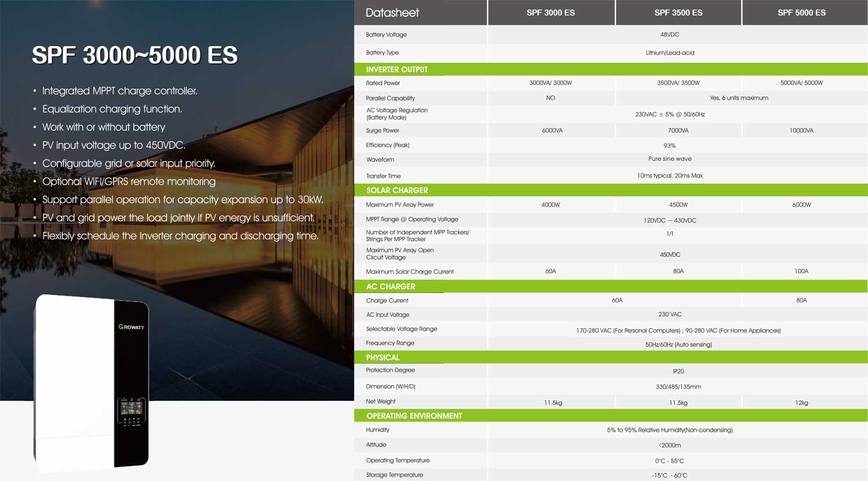Click the Parallel Capability 'NO' value
The width and height of the screenshot is (868, 481).
point(550,98)
